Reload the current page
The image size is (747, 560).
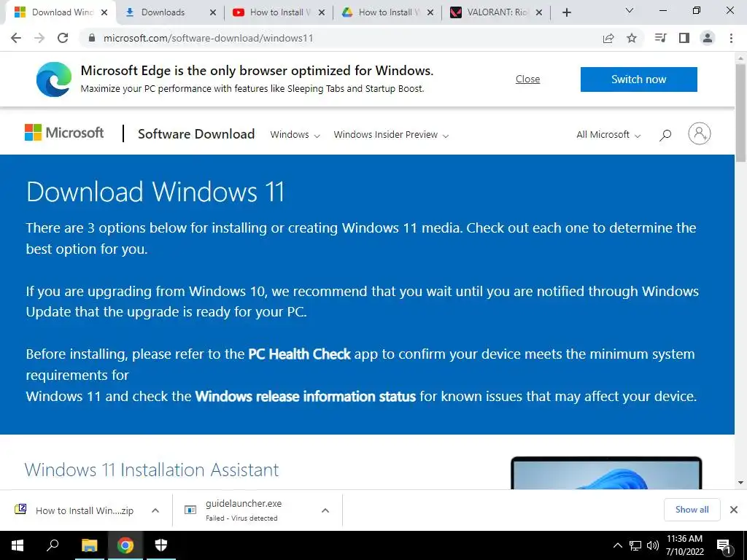[x=63, y=38]
